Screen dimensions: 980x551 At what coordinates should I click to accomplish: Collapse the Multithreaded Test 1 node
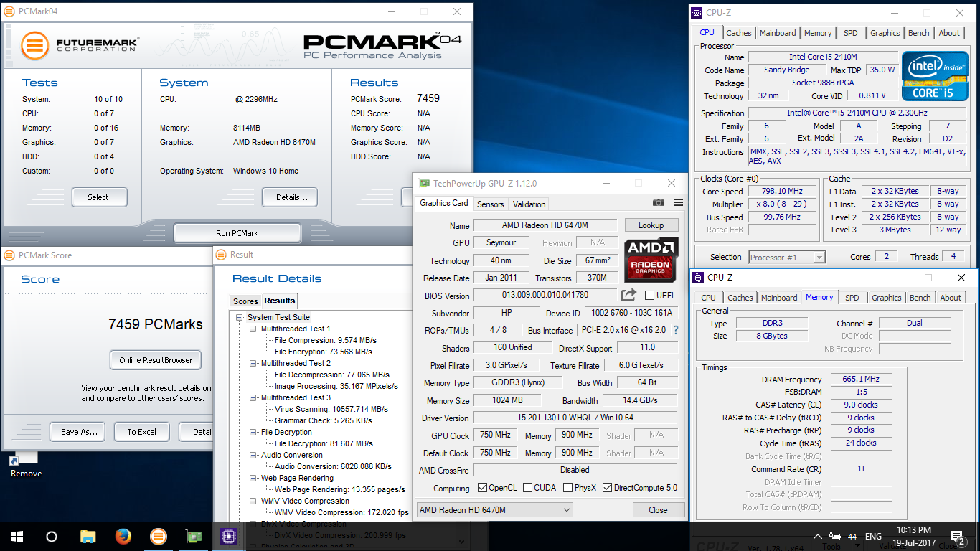tap(253, 329)
